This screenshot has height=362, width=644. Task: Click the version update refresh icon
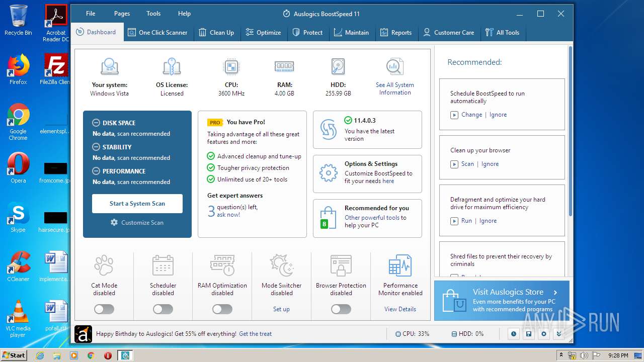329,130
